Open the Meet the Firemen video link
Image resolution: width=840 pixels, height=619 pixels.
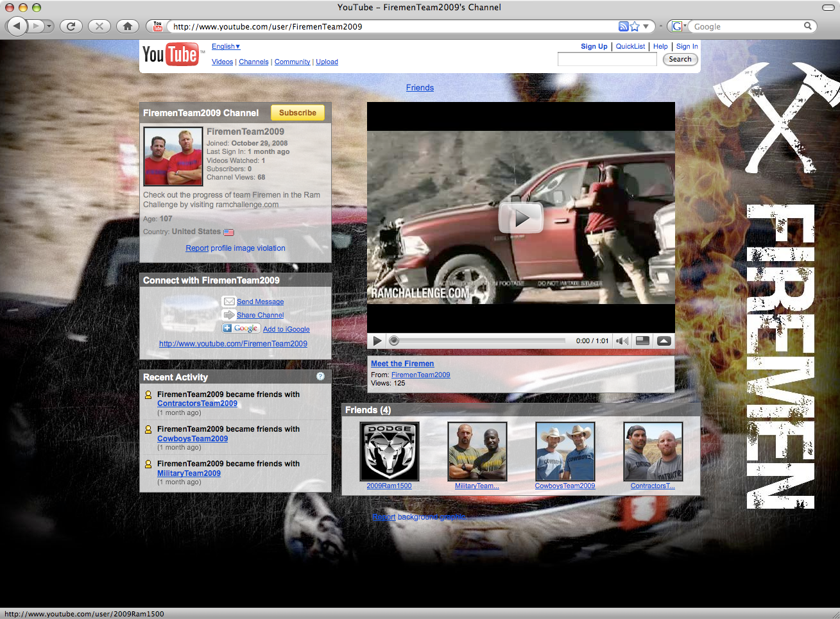point(402,364)
